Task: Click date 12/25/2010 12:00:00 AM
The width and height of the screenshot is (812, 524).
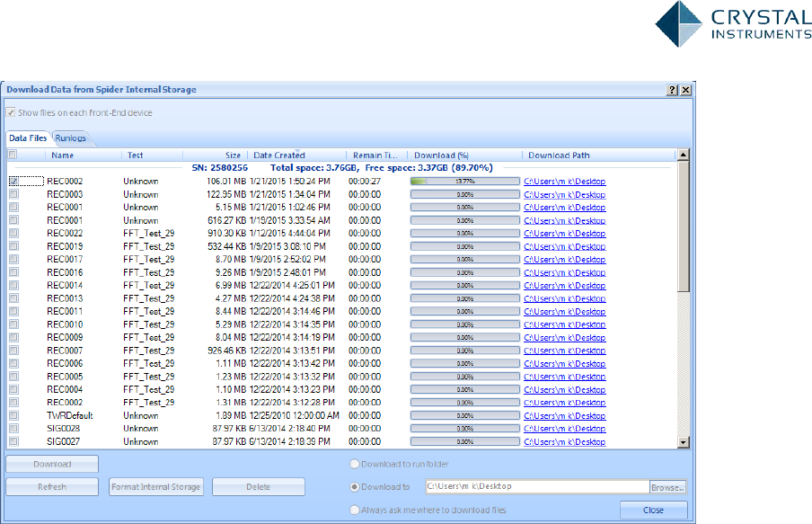Action: pos(294,415)
